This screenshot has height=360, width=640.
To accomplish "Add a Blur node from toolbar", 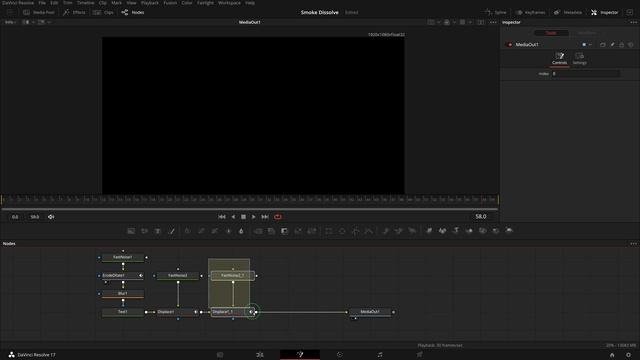I will click(241, 231).
